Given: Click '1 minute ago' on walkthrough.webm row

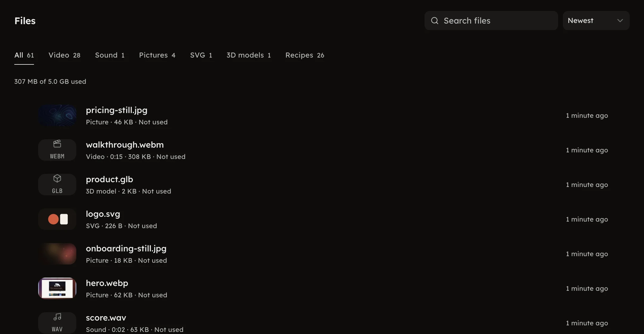Looking at the screenshot, I should point(587,150).
